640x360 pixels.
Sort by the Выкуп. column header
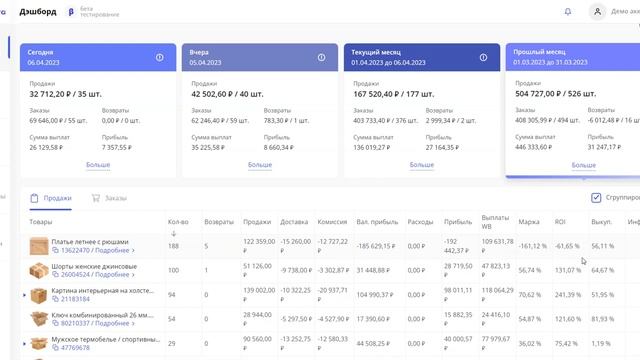[x=602, y=222]
